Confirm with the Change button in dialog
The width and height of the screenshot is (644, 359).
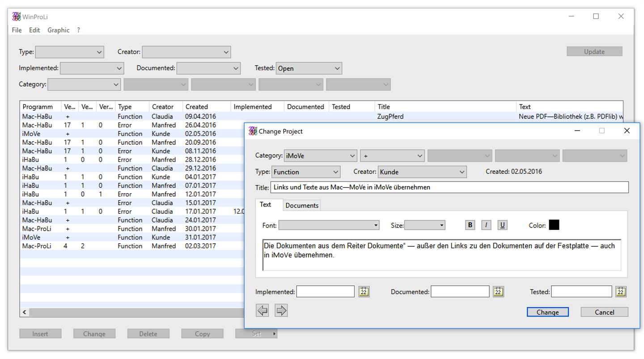pos(548,312)
